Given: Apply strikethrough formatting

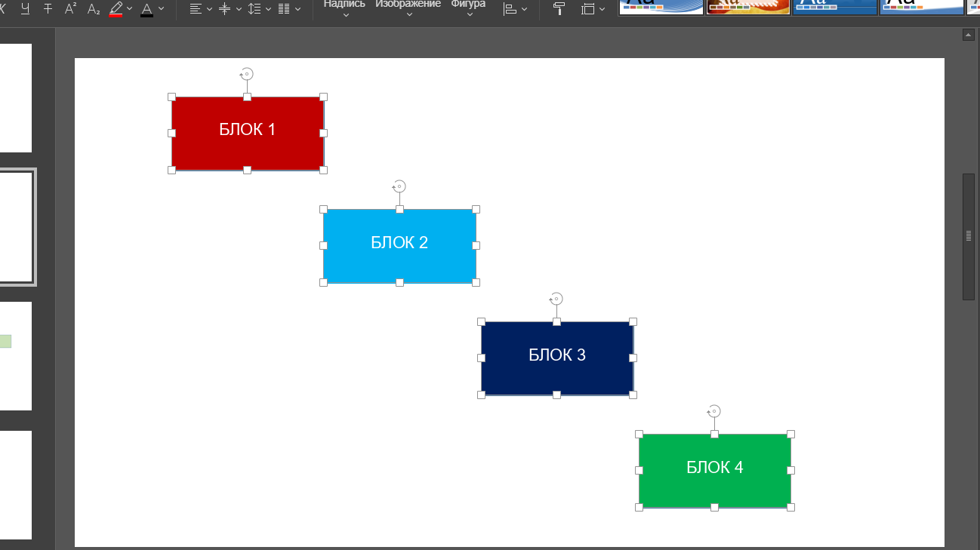Looking at the screenshot, I should coord(48,9).
